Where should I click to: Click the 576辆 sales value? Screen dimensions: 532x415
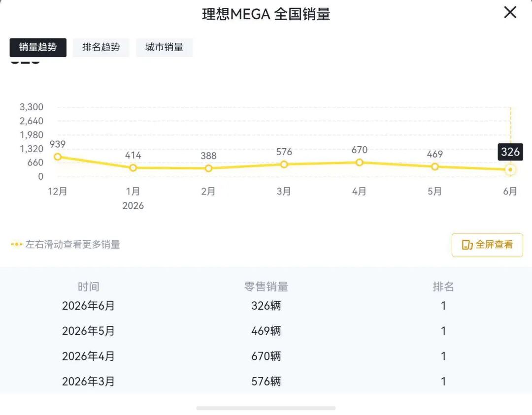click(266, 382)
